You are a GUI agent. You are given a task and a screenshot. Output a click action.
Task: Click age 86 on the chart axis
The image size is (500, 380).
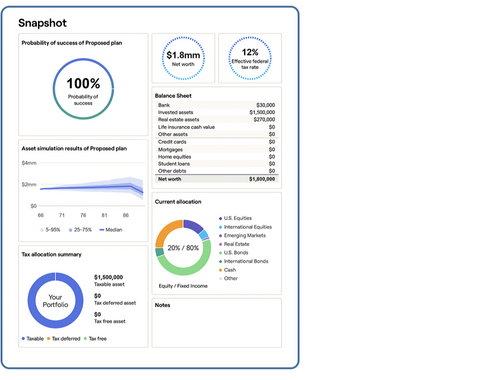pyautogui.click(x=126, y=215)
